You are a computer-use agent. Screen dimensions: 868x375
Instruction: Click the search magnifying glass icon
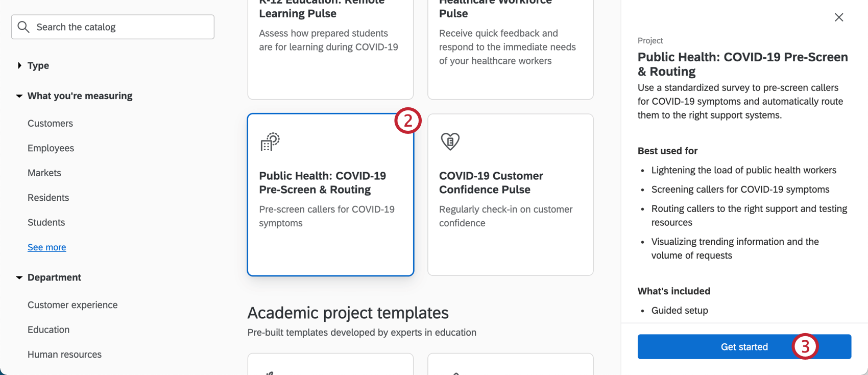(23, 27)
